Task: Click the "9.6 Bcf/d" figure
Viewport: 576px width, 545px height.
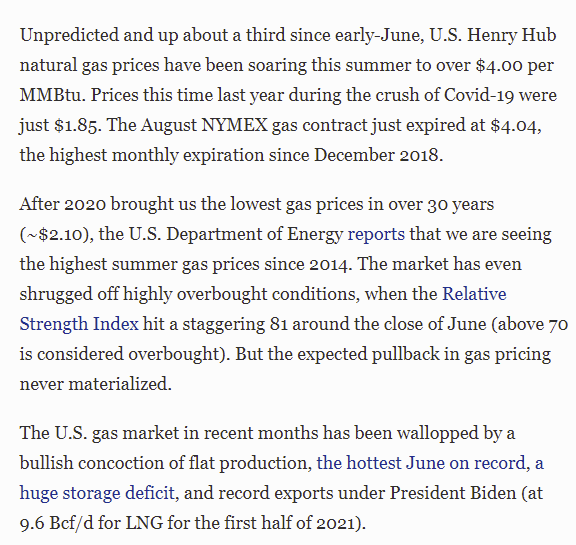Action: tap(57, 523)
